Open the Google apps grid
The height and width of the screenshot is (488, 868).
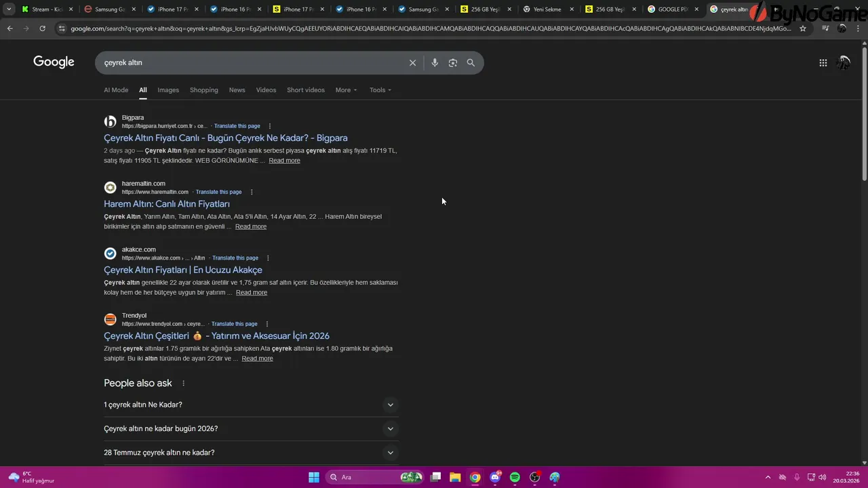pyautogui.click(x=823, y=62)
